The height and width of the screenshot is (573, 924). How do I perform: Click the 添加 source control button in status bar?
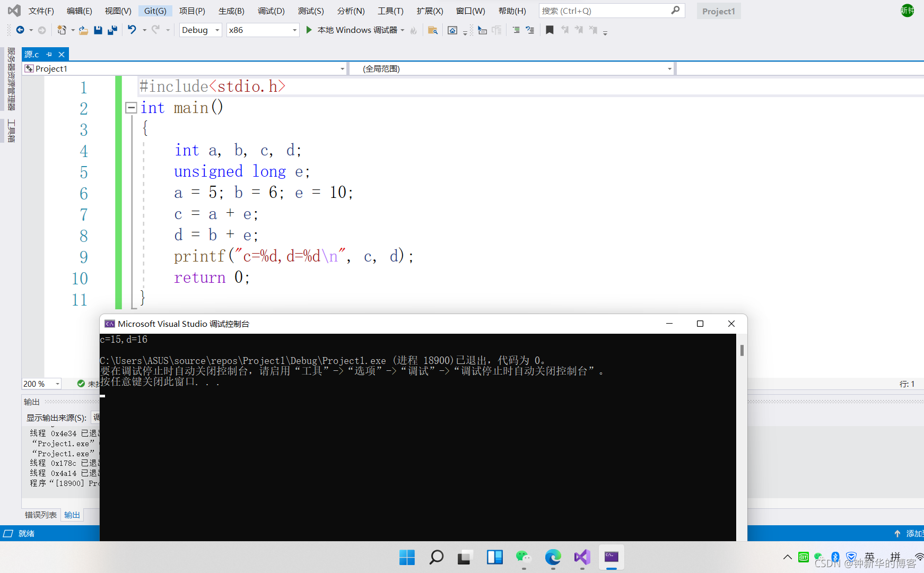tap(909, 533)
